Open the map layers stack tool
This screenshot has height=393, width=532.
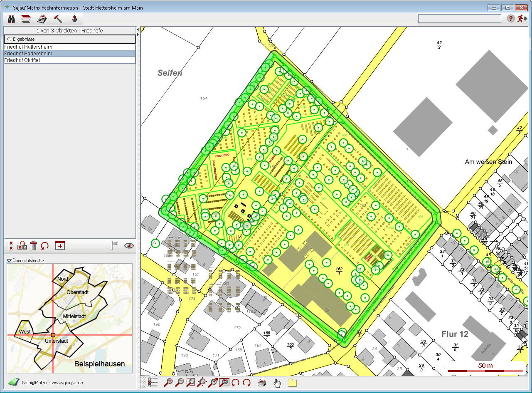pyautogui.click(x=26, y=19)
